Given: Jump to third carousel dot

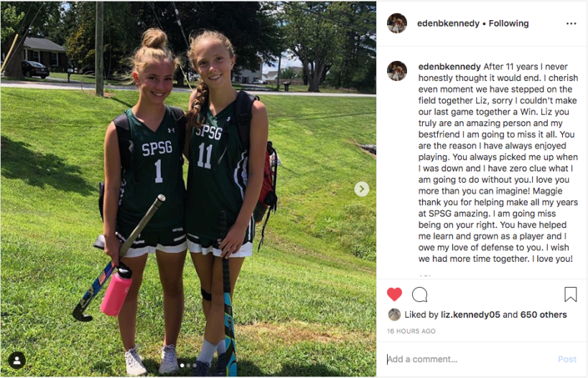Looking at the screenshot, I should pos(195,365).
